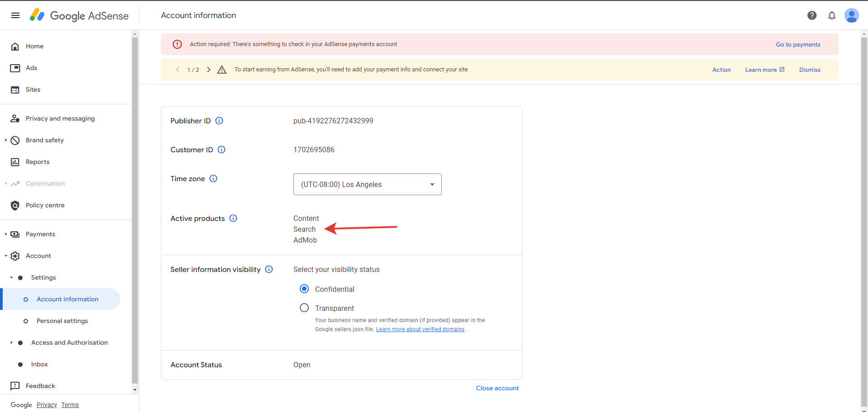Select the Confidential visibility option
Screen dimensions: 868x412
[304, 289]
